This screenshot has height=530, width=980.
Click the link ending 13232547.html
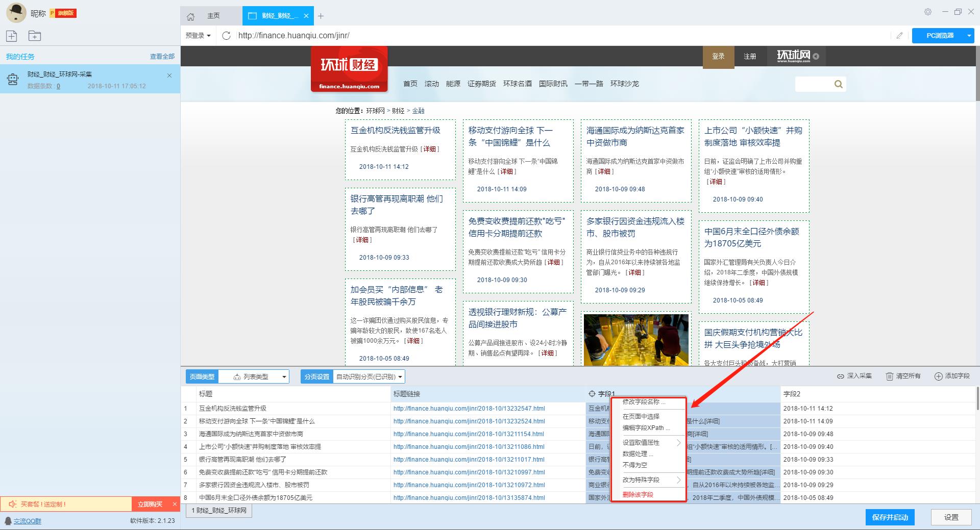[x=469, y=409]
